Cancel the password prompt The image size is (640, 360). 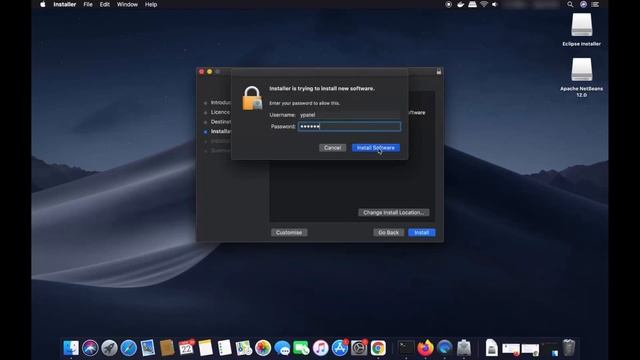[332, 148]
